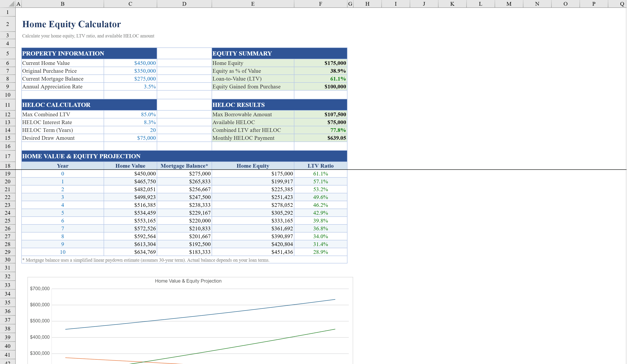
Task: Select Monthly HELOC Payment $639.05
Action: (x=321, y=138)
